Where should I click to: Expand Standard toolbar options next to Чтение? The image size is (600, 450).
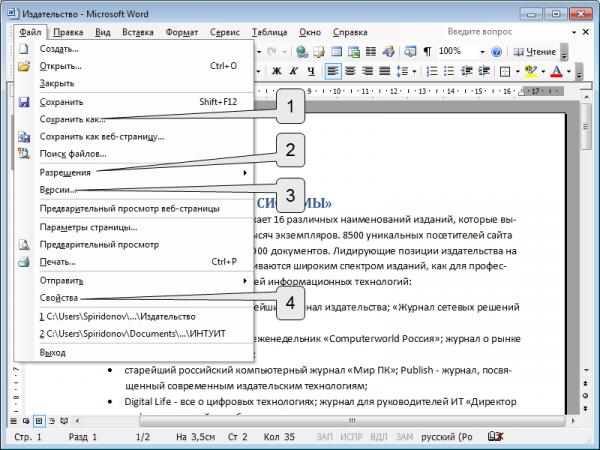click(x=564, y=52)
